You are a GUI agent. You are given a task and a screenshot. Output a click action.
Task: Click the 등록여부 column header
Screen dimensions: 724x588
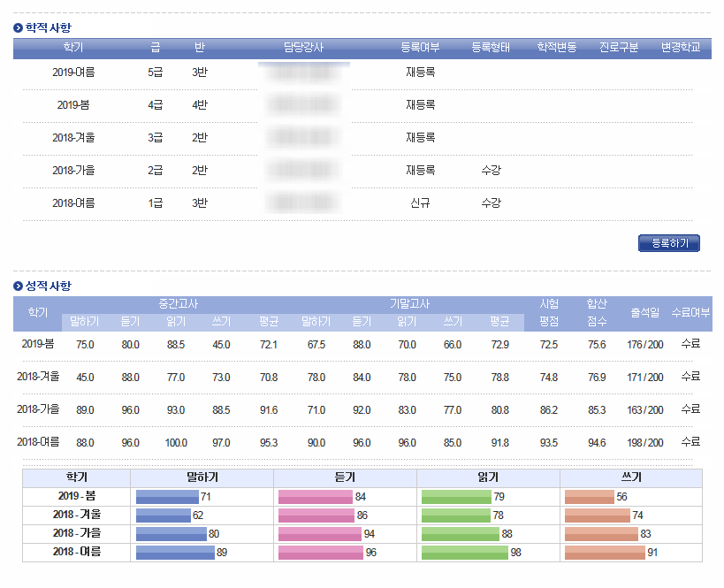(420, 48)
